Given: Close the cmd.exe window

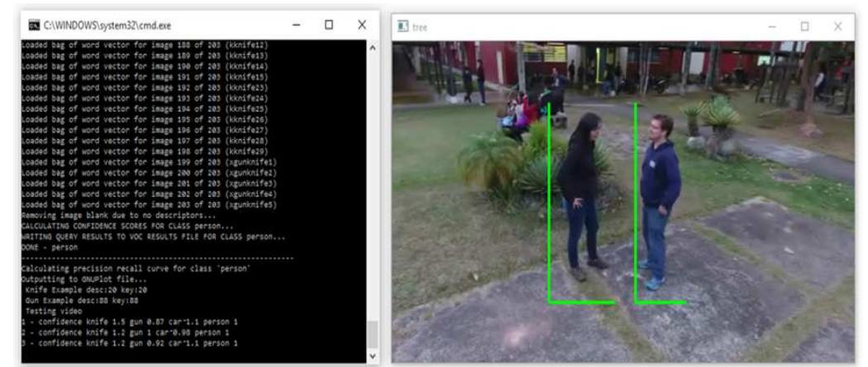Looking at the screenshot, I should (361, 25).
